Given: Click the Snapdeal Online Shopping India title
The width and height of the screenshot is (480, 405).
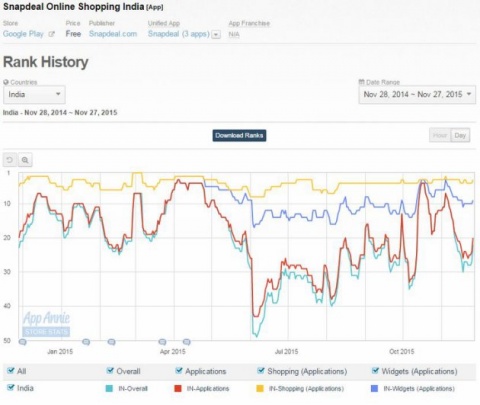Looking at the screenshot, I should pos(74,6).
